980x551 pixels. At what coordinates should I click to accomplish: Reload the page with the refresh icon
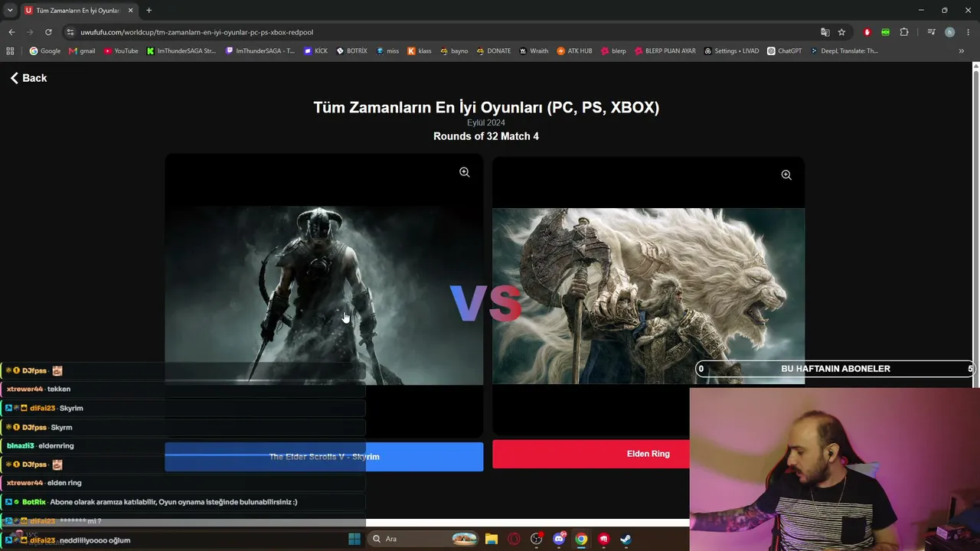point(48,32)
